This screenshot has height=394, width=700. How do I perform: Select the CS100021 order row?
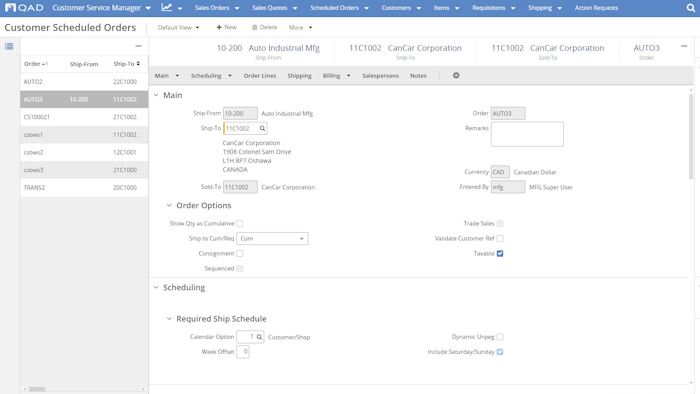click(x=84, y=117)
